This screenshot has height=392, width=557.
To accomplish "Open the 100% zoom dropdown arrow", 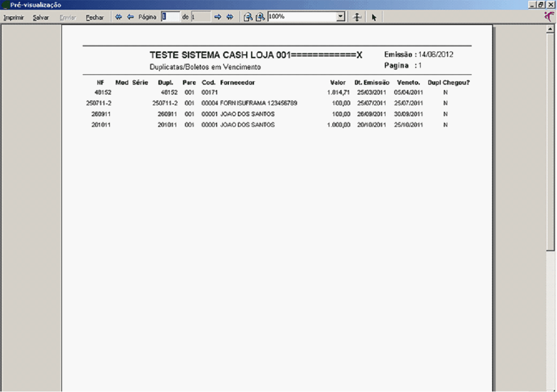I will coord(341,17).
